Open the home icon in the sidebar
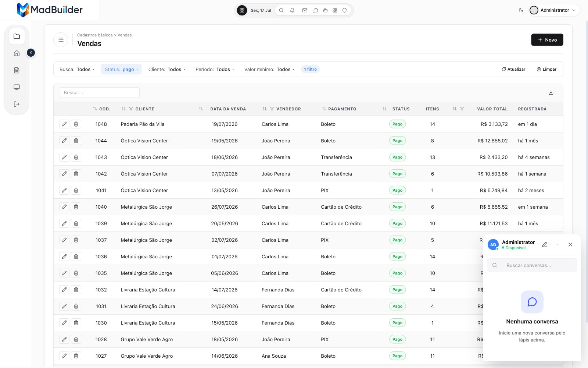 point(17,53)
